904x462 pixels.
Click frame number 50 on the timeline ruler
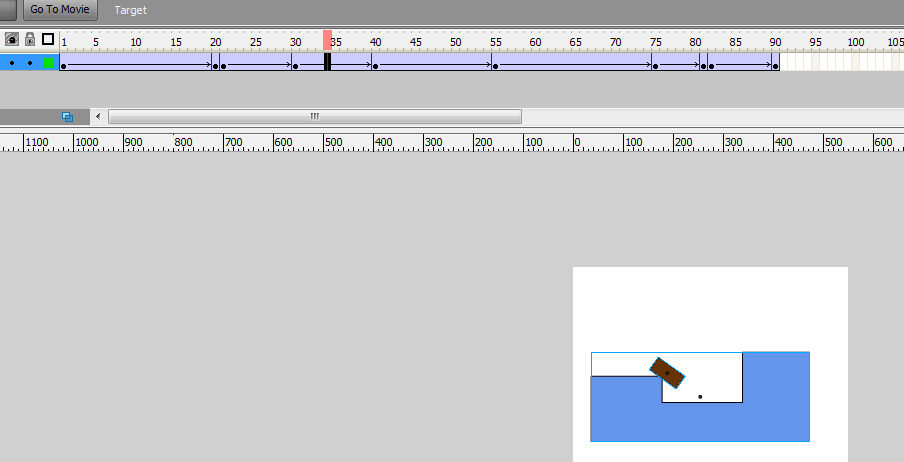(x=455, y=42)
